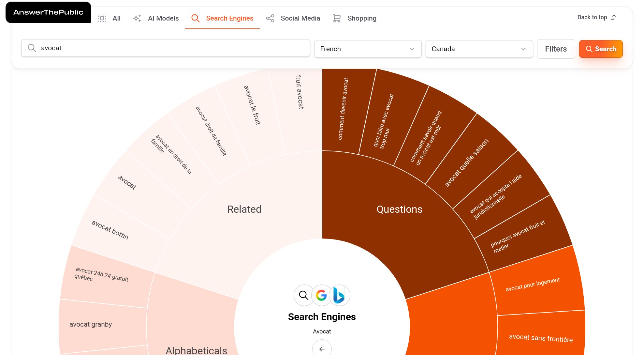The height and width of the screenshot is (355, 644).
Task: Select the Questions wheel segment
Action: coord(400,209)
